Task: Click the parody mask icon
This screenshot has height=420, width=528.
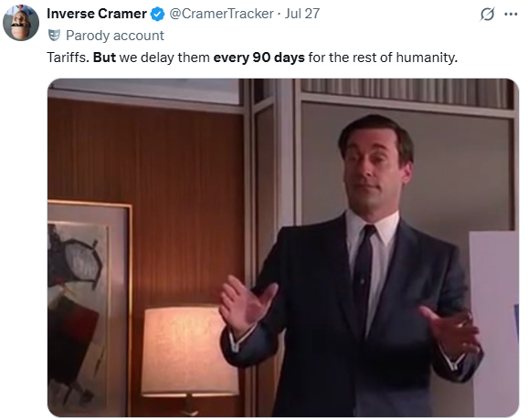Action: (54, 35)
